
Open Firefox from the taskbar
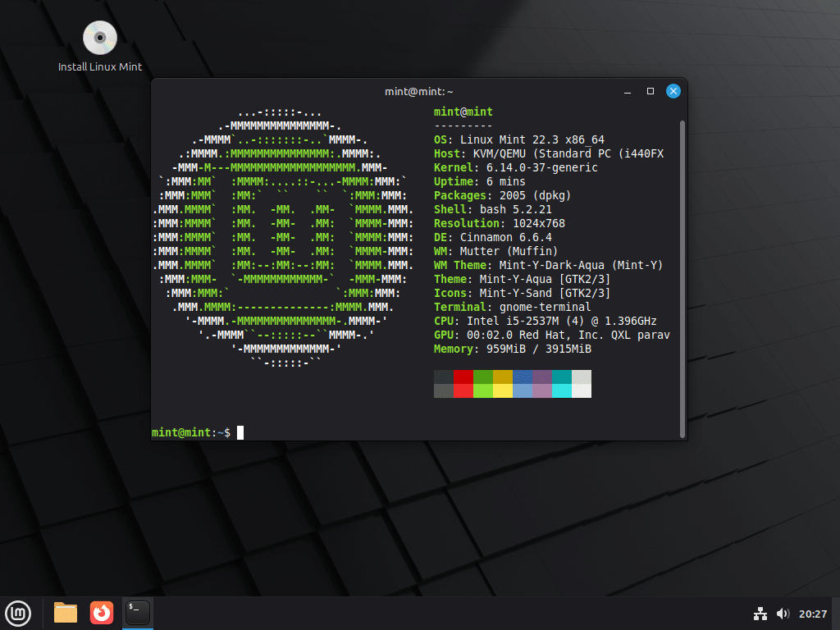pos(101,613)
